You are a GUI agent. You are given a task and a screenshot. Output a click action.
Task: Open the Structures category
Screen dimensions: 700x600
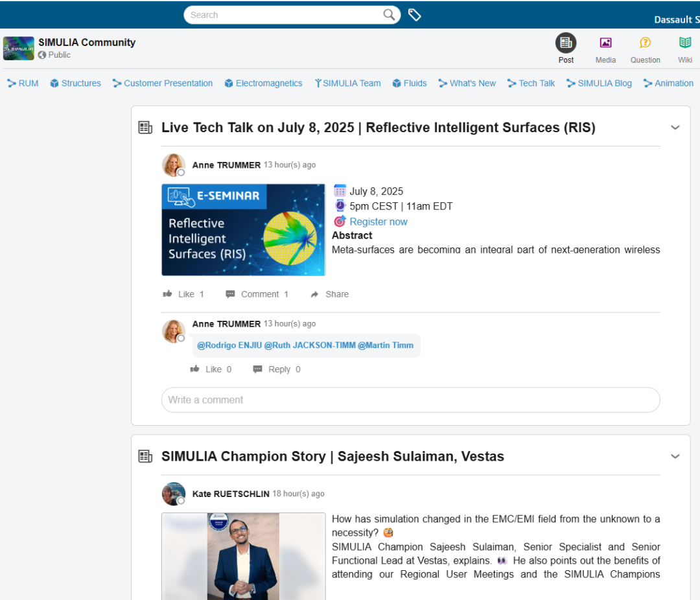coord(75,83)
